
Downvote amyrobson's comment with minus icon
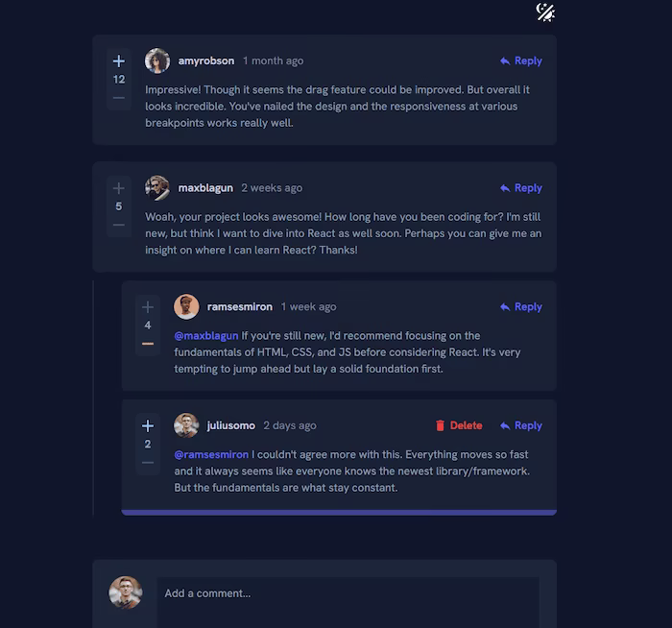119,98
